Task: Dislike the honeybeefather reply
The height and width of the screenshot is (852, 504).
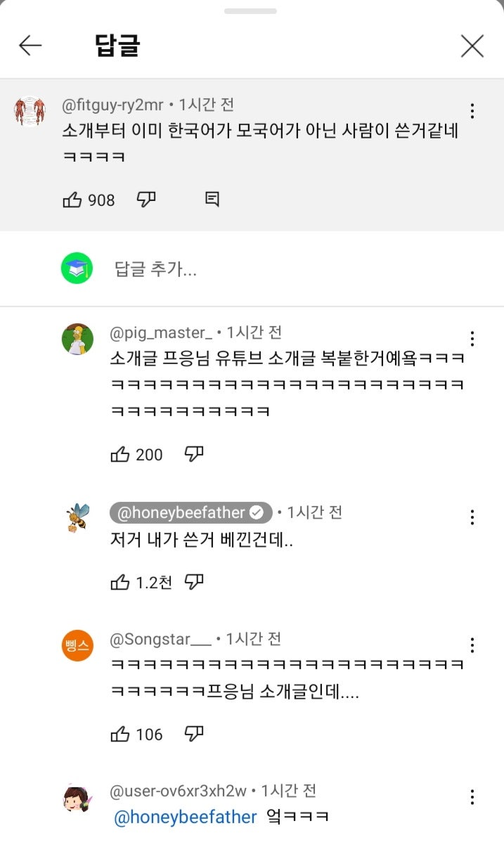Action: click(x=194, y=581)
